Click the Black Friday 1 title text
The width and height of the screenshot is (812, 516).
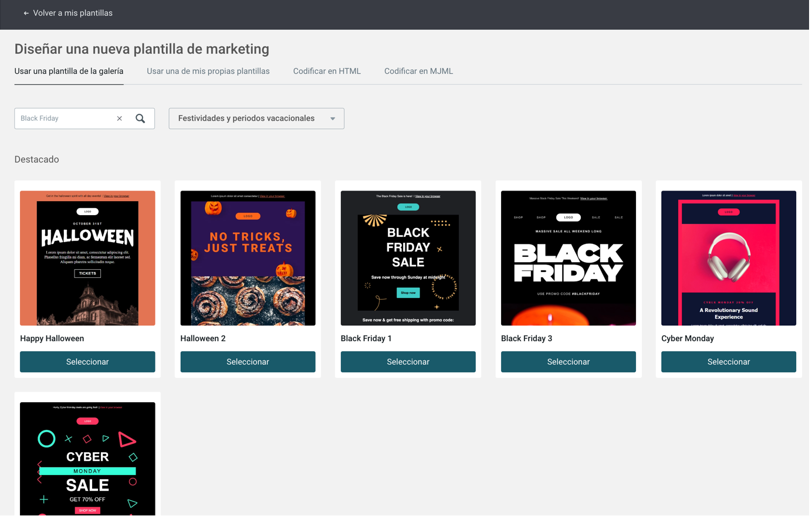pos(367,340)
